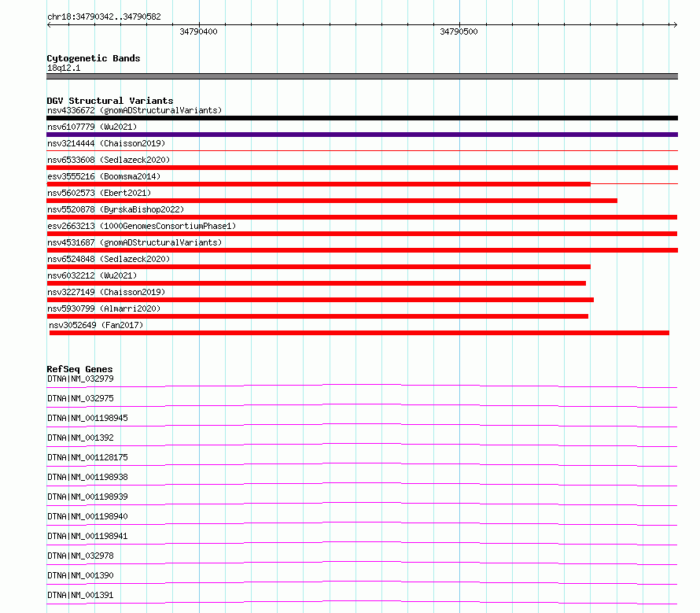Open transcript DTNA|NM_001198938
Screen dimensions: 700x613
pyautogui.click(x=87, y=477)
